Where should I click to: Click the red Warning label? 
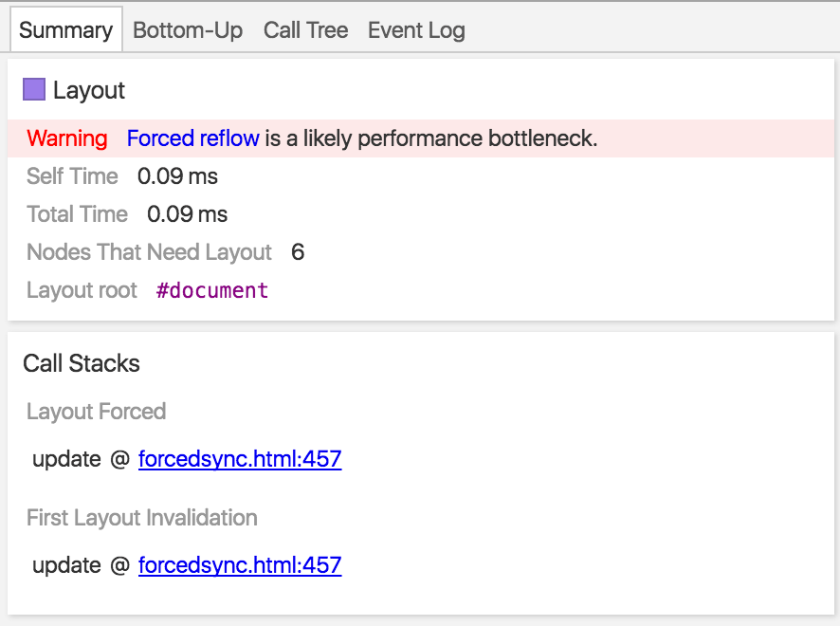tap(67, 138)
